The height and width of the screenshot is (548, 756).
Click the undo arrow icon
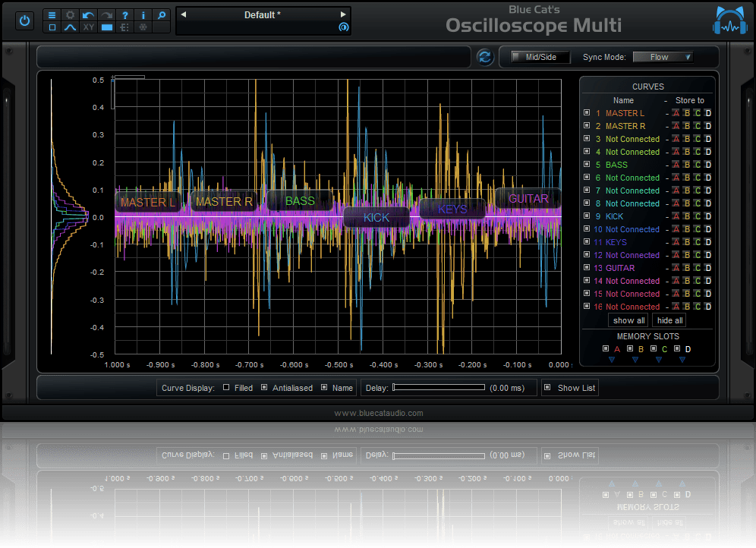89,14
